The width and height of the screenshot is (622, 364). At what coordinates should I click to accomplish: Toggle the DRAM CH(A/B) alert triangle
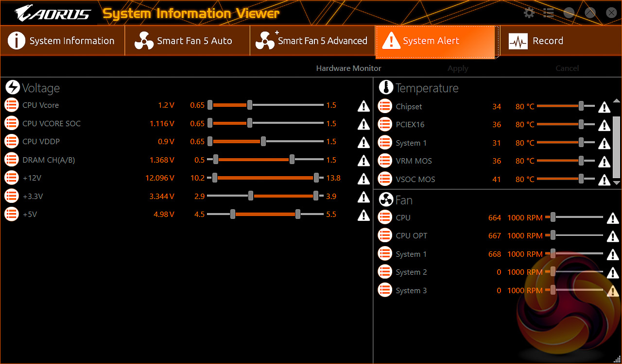363,160
